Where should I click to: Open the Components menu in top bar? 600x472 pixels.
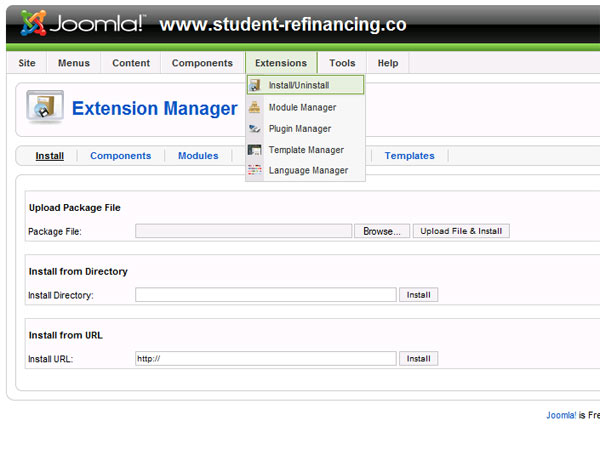point(202,63)
